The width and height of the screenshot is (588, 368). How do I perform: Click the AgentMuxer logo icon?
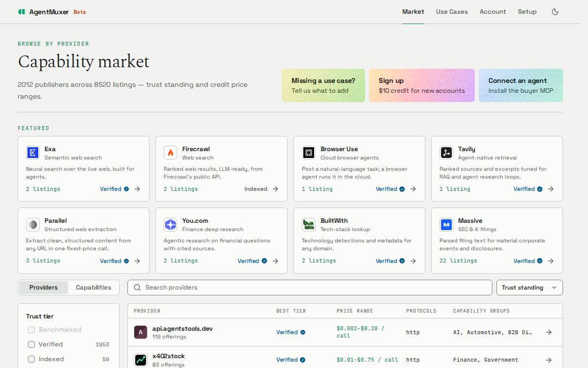[x=21, y=12]
